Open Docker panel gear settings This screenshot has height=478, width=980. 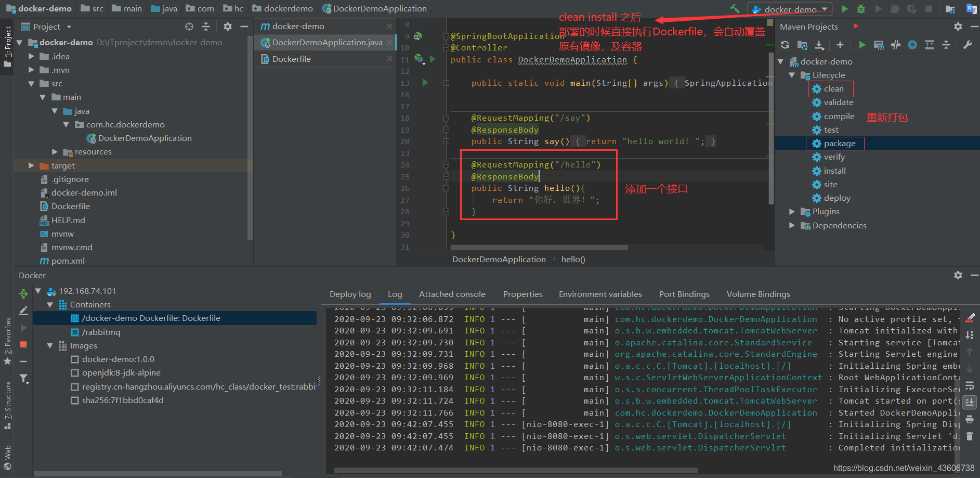(x=958, y=275)
